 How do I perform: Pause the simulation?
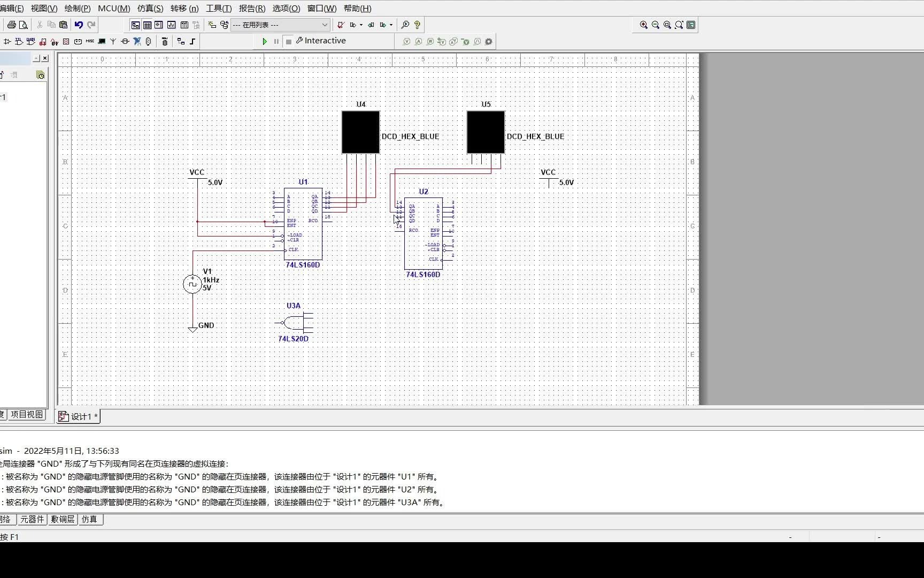(x=276, y=41)
